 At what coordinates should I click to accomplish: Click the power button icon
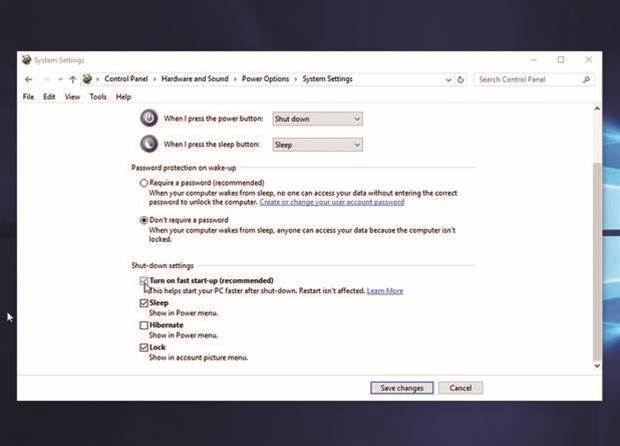pos(149,118)
